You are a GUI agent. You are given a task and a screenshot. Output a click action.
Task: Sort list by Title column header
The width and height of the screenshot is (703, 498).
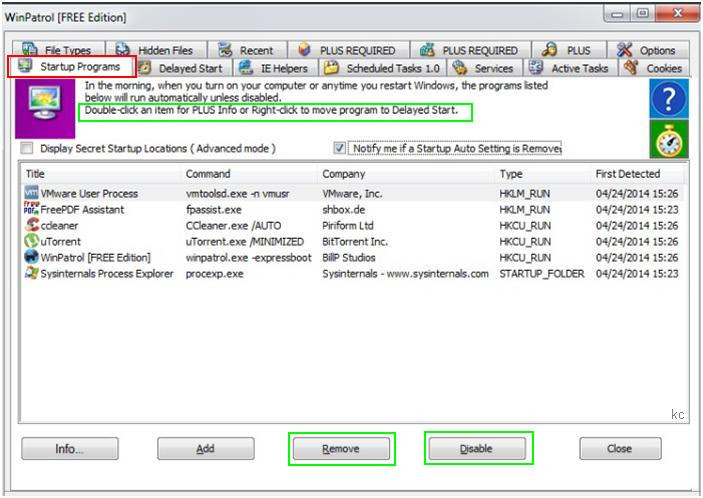101,174
